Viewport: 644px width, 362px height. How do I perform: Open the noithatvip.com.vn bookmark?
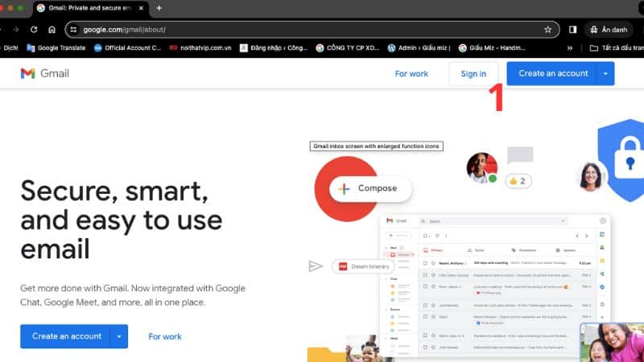[200, 48]
